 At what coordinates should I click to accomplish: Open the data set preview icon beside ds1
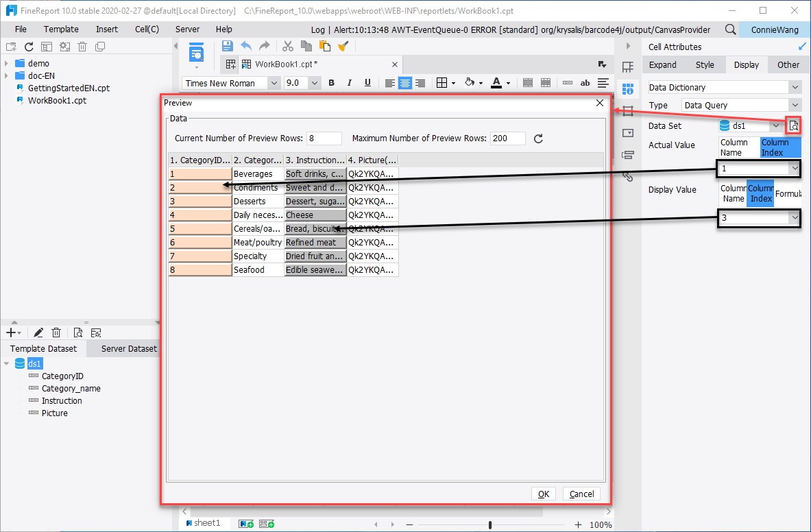(793, 125)
